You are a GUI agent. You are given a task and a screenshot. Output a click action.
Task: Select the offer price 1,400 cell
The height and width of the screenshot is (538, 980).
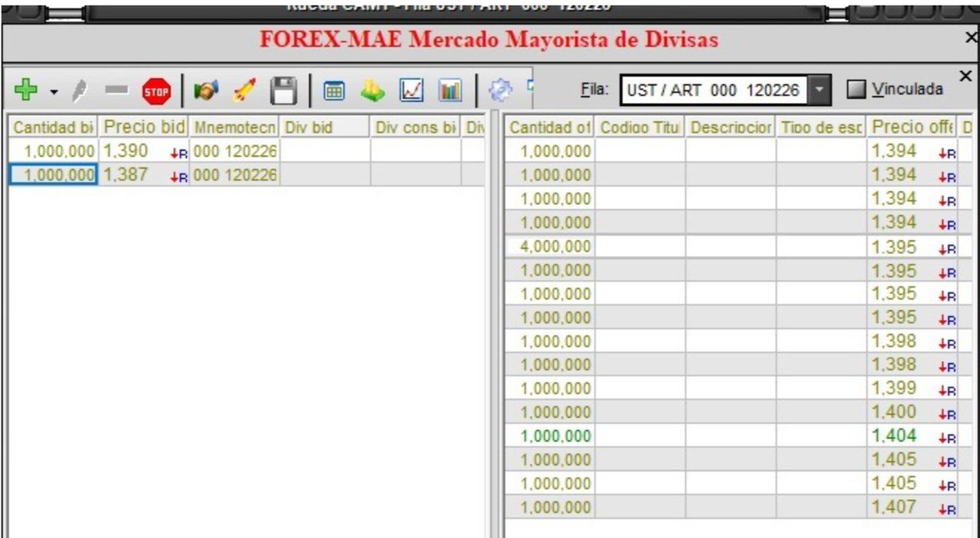[912, 411]
